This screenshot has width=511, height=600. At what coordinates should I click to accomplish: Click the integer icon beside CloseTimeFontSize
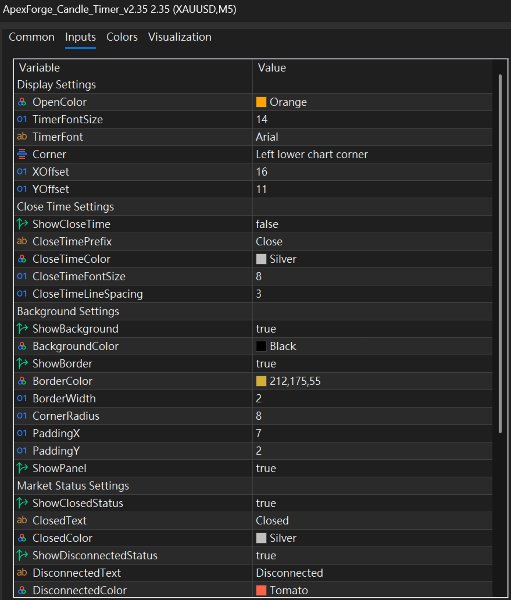(x=22, y=276)
